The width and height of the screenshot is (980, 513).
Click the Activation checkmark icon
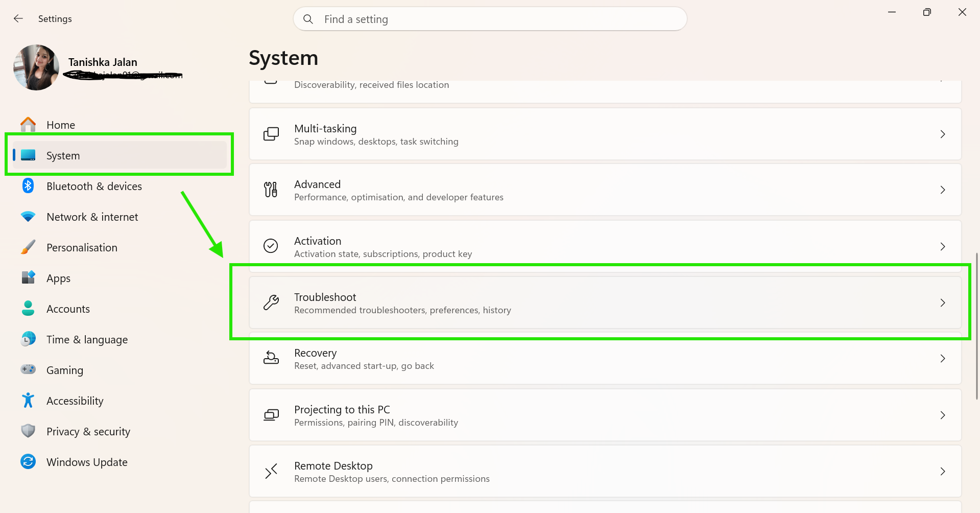[x=271, y=246]
